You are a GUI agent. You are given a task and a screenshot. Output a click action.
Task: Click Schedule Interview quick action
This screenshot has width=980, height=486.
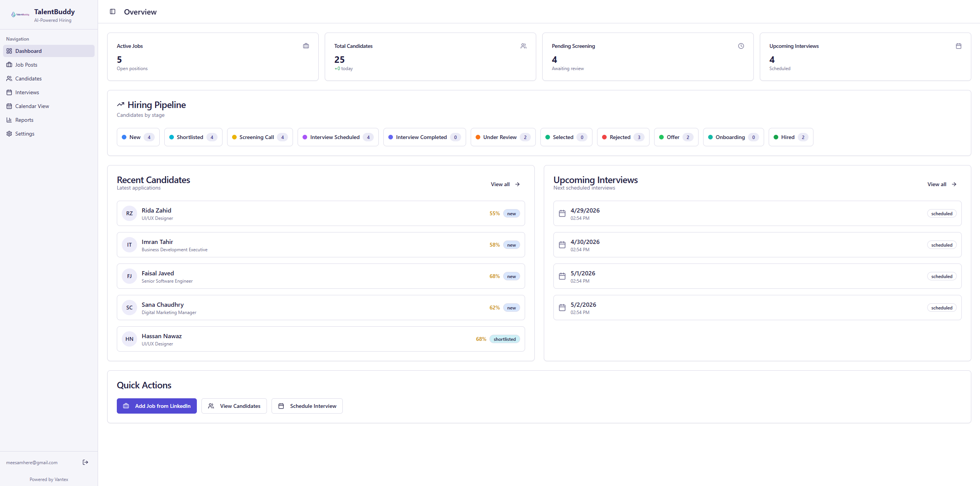307,406
